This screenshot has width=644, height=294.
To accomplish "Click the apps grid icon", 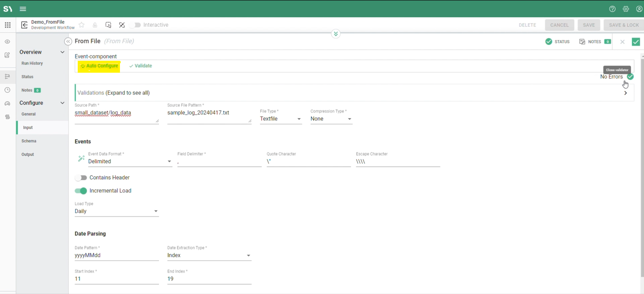I will 8,25.
